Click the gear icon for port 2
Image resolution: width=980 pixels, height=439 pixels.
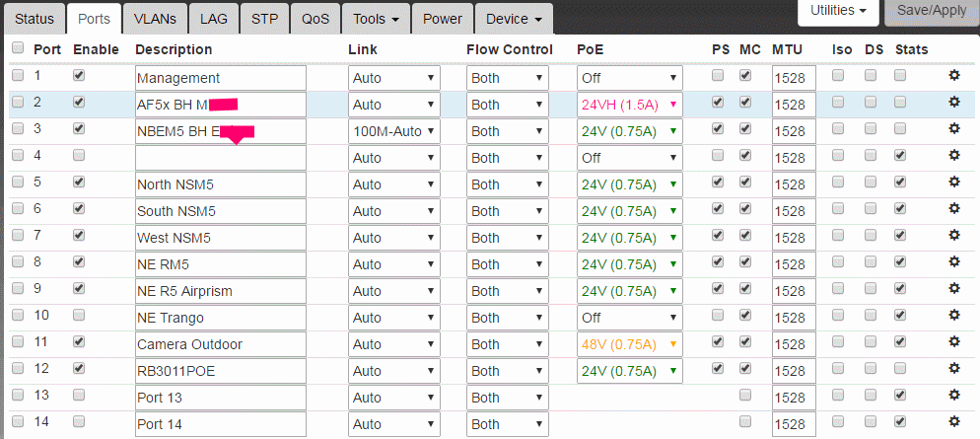coord(953,103)
